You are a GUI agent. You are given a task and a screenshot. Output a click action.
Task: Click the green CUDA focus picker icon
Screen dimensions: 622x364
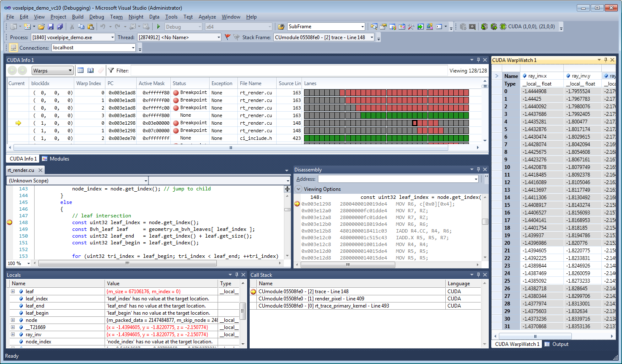[x=503, y=27]
